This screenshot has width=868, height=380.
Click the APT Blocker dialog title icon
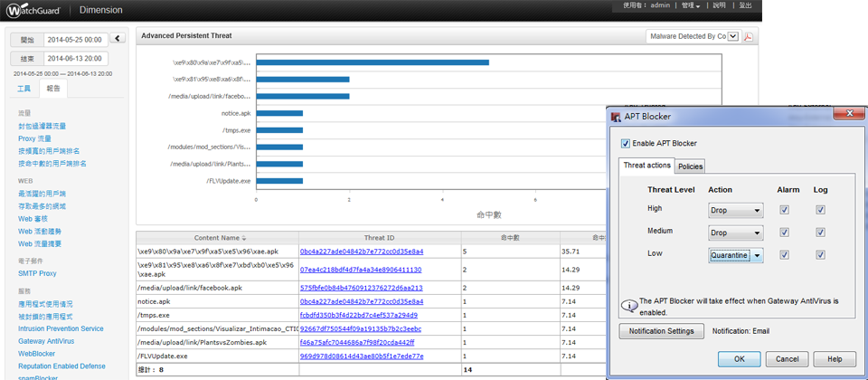(x=616, y=117)
